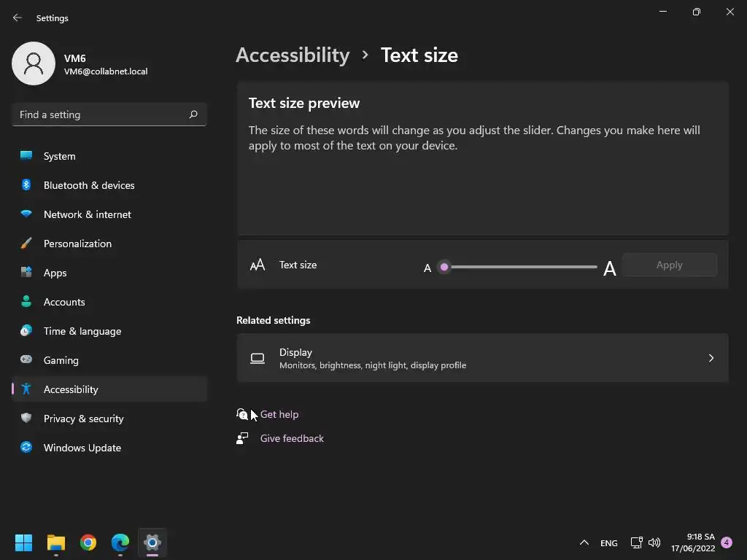Viewport: 747px width, 560px height.
Task: Open the Display related settings chevron
Action: 711,358
